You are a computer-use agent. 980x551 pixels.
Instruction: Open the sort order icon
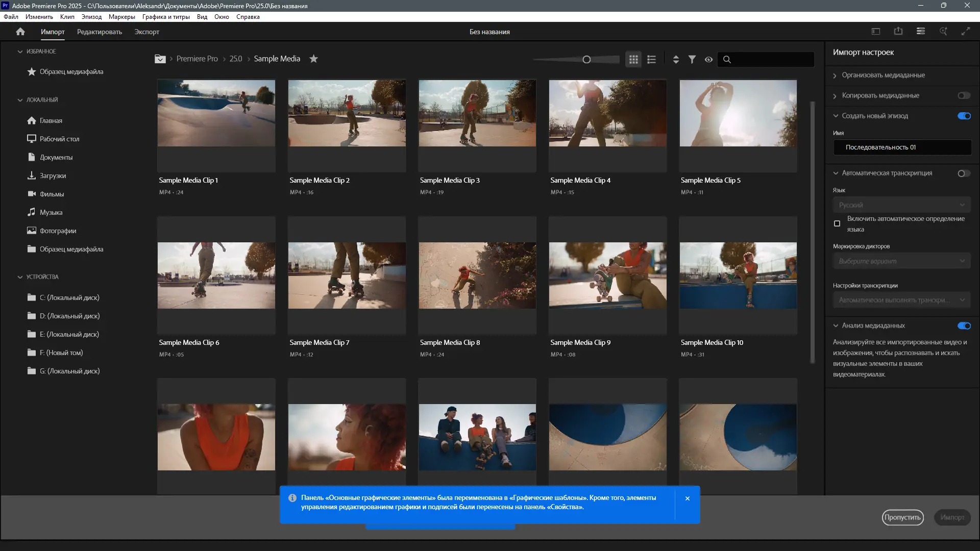pyautogui.click(x=676, y=59)
